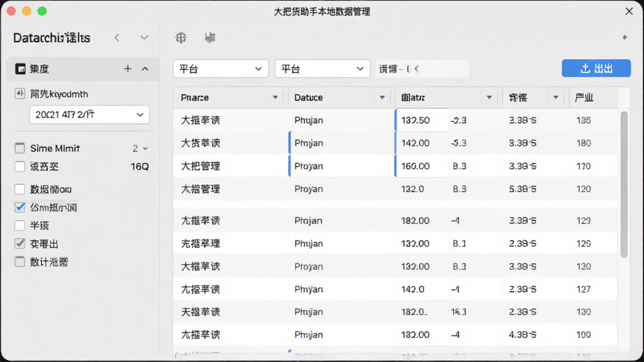
Task: Select the 132.50 cell
Action: click(422, 120)
